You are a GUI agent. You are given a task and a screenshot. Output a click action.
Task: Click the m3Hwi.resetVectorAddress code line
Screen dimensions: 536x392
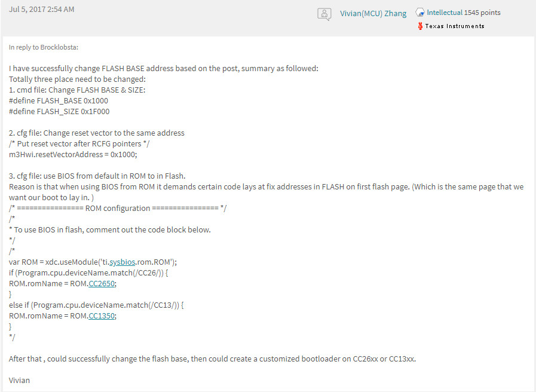[x=73, y=155]
